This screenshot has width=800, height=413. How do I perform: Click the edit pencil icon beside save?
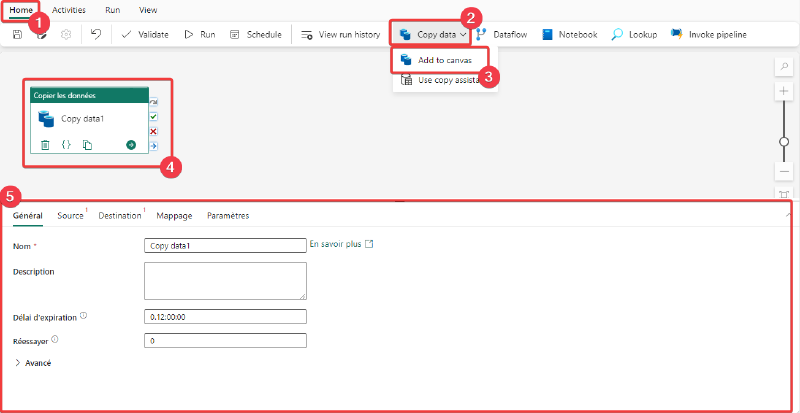(42, 35)
